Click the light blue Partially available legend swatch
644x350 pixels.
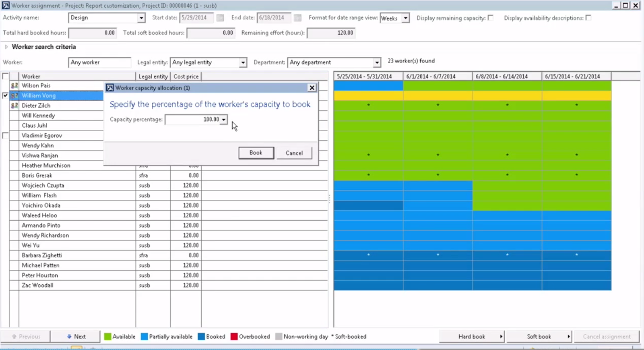click(x=144, y=336)
